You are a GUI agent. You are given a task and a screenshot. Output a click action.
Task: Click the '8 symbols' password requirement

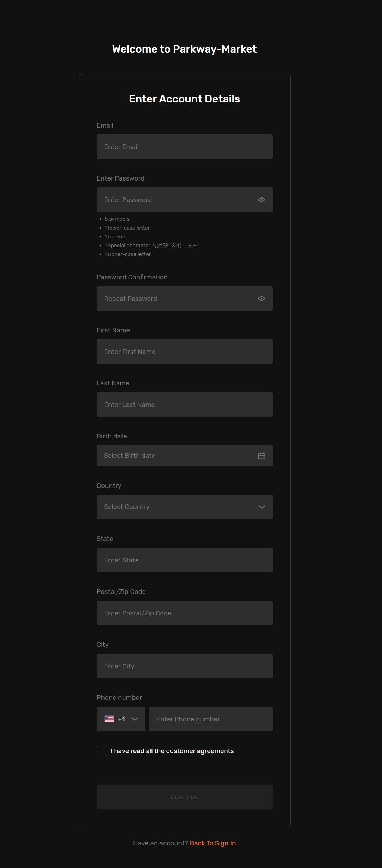(117, 219)
